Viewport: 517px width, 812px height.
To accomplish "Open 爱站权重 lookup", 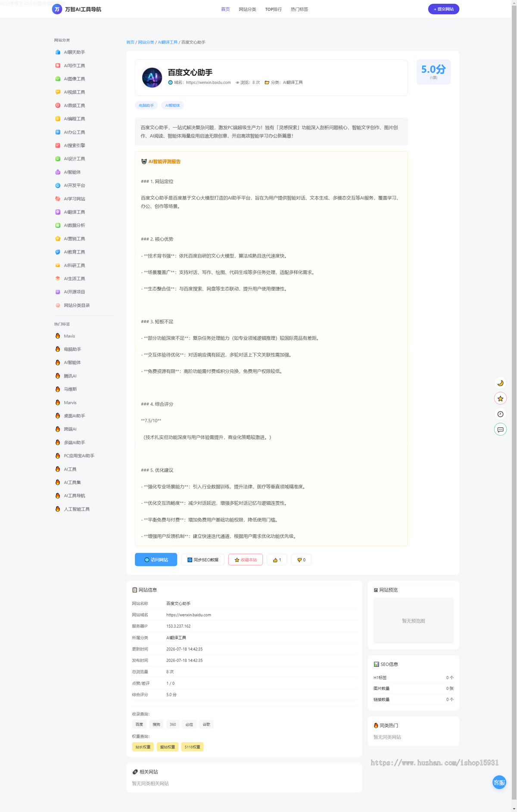I will point(168,747).
